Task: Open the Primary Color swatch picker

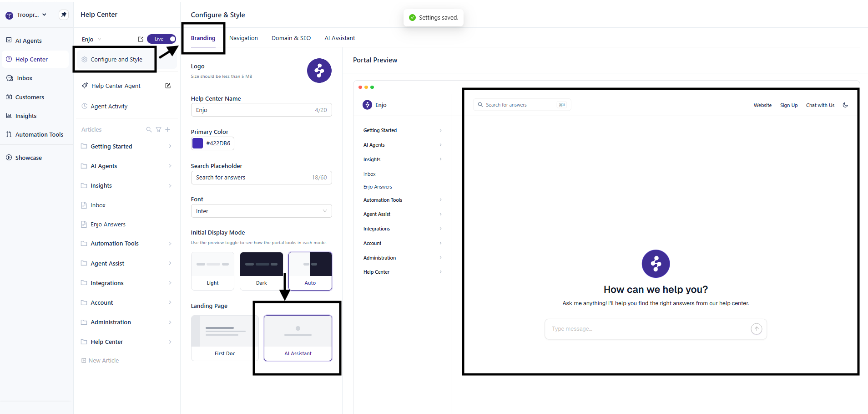Action: [x=197, y=143]
